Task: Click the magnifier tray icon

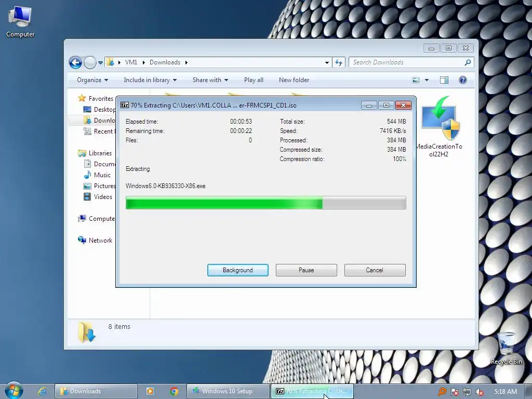Action: [x=442, y=392]
